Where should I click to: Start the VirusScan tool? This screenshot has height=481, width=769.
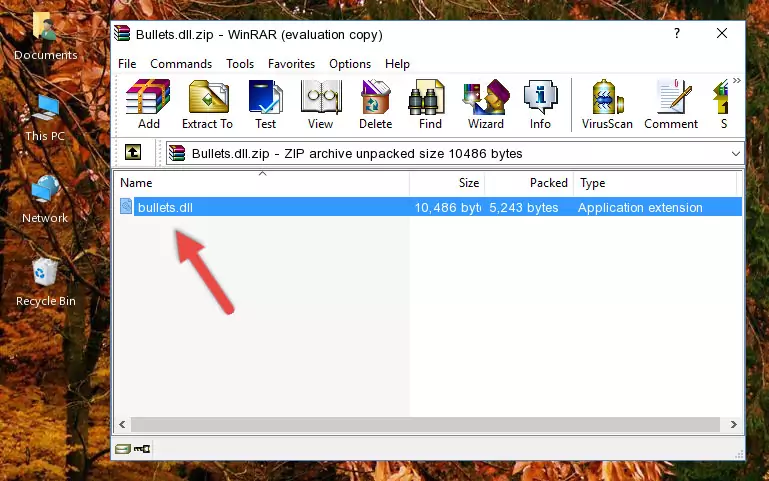coord(607,104)
